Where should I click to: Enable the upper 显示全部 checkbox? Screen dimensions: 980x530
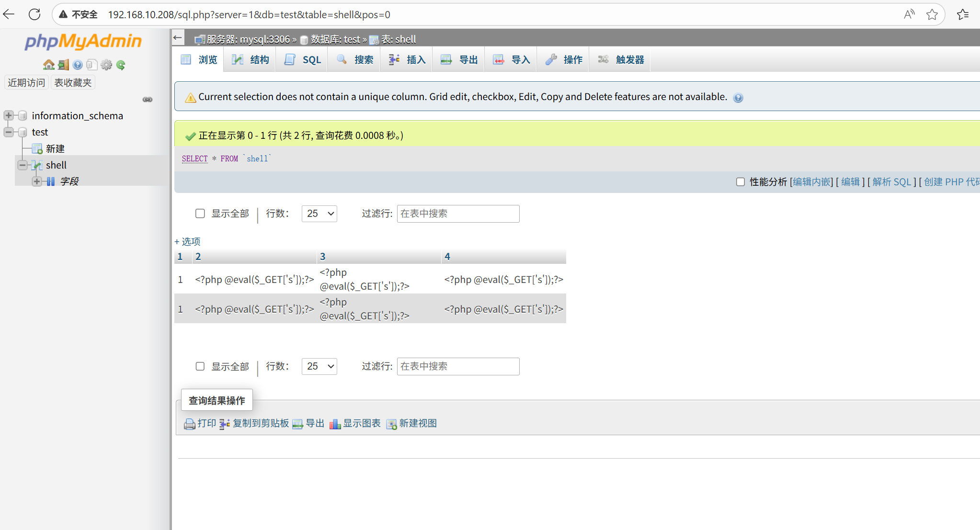pyautogui.click(x=200, y=214)
